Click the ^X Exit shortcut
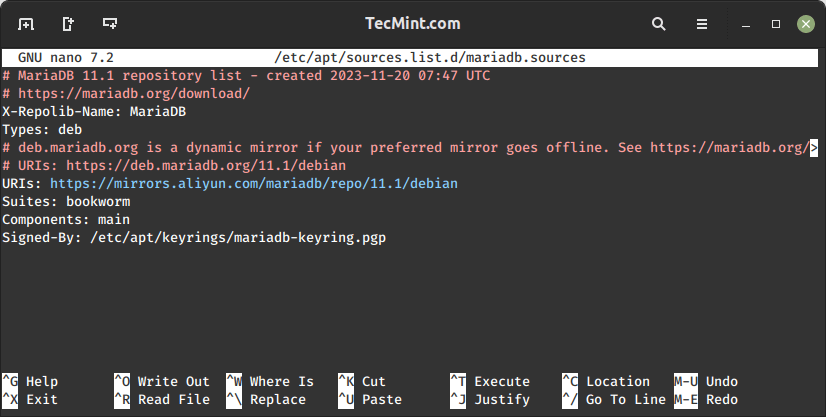 [x=31, y=399]
